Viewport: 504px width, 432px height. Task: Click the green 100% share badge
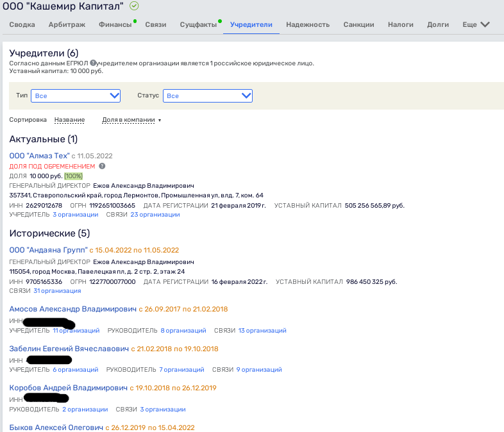pyautogui.click(x=73, y=176)
